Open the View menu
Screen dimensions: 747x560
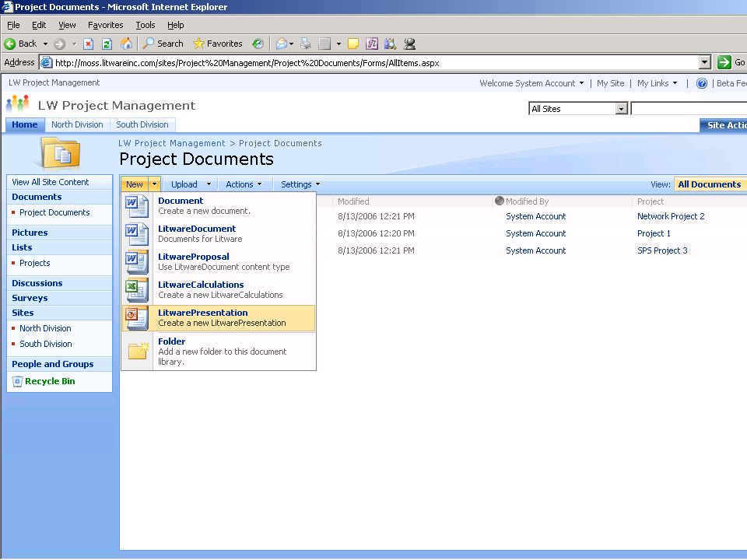[x=67, y=25]
